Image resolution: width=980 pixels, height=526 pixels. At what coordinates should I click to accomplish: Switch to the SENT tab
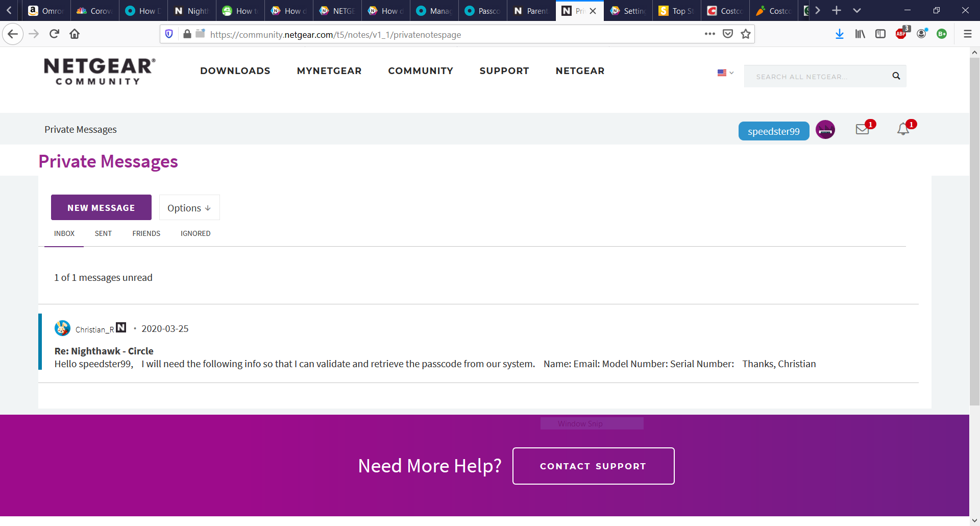click(x=103, y=233)
